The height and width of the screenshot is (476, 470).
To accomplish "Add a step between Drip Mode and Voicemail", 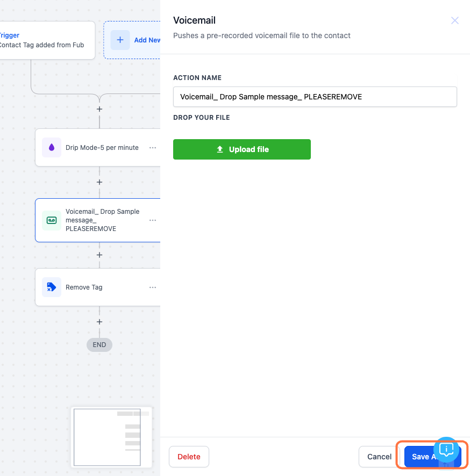I will pyautogui.click(x=99, y=182).
